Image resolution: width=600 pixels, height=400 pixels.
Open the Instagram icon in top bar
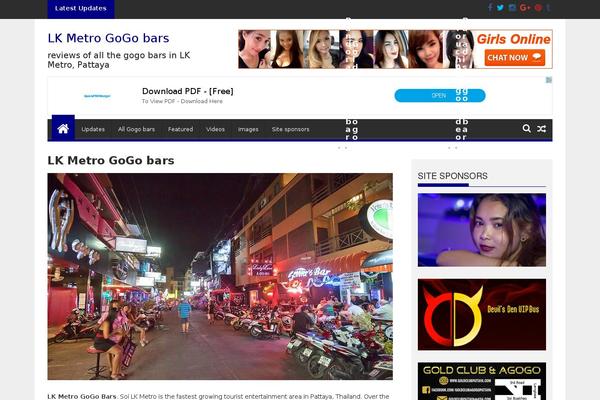[512, 8]
